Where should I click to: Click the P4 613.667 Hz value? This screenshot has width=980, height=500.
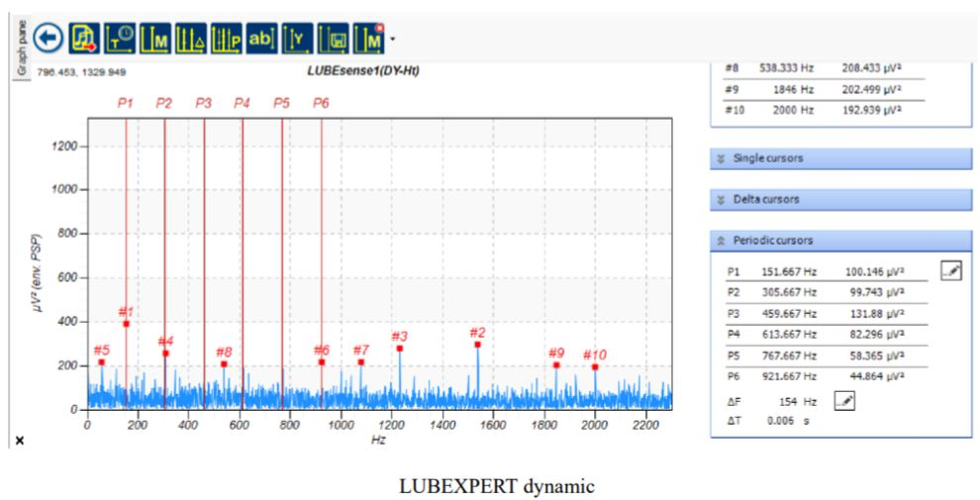(x=789, y=335)
